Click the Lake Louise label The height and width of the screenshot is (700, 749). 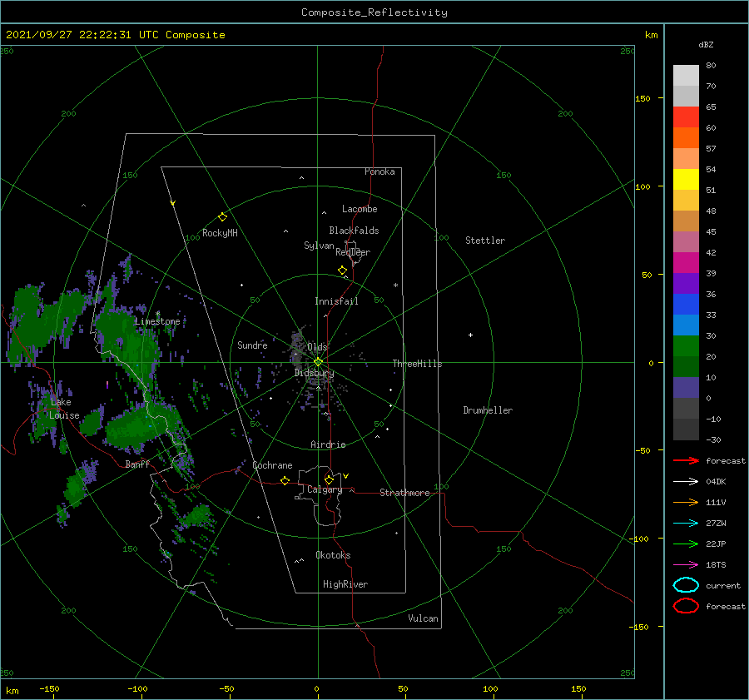tap(64, 409)
